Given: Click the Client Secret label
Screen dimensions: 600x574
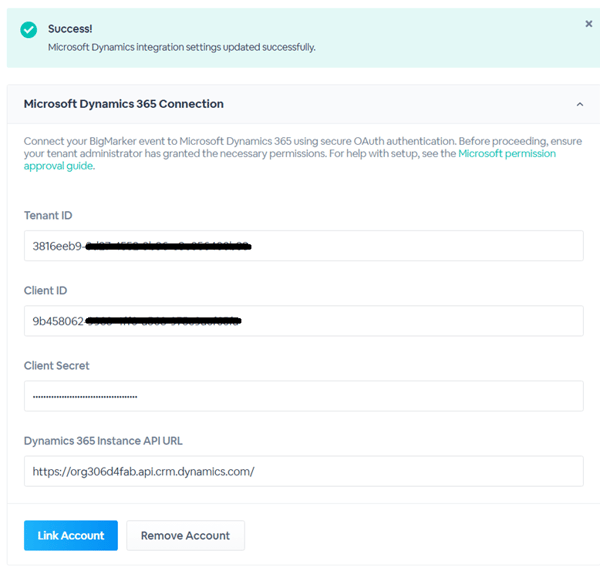Looking at the screenshot, I should pyautogui.click(x=57, y=366).
